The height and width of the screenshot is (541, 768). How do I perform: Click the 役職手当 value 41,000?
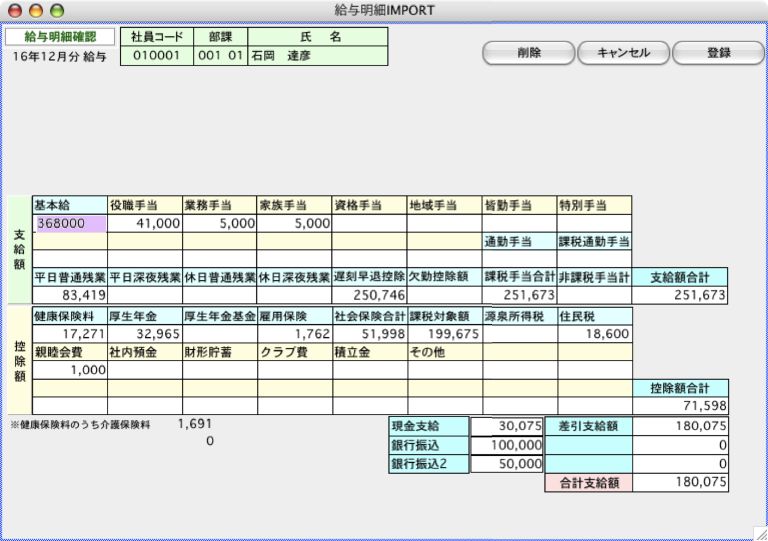pyautogui.click(x=144, y=224)
